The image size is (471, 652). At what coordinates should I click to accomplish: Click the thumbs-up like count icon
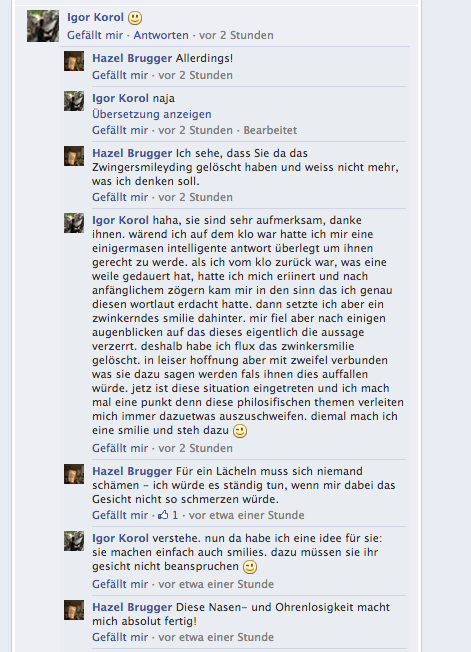(163, 515)
